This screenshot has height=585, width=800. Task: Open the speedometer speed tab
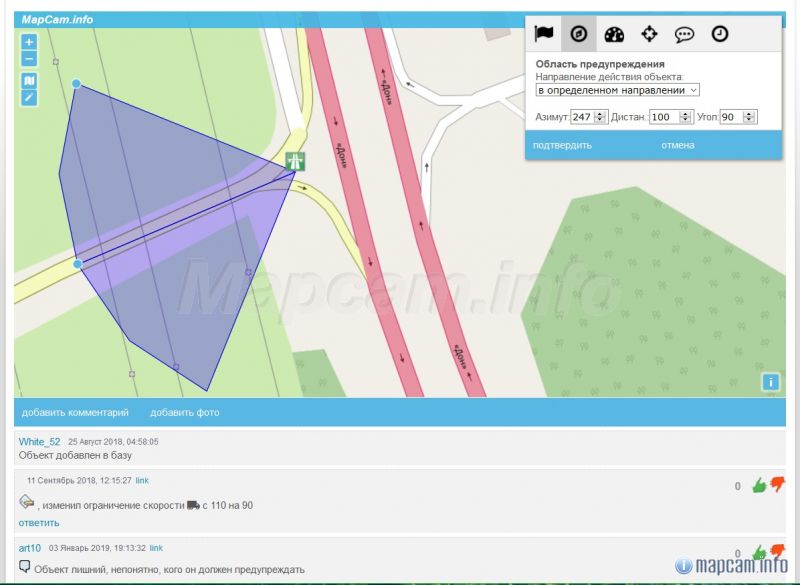pos(614,33)
